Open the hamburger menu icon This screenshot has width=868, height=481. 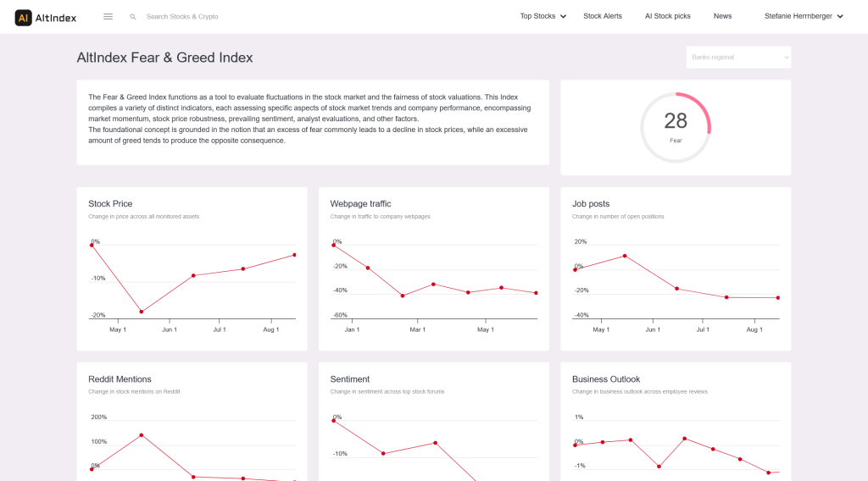[x=108, y=17]
